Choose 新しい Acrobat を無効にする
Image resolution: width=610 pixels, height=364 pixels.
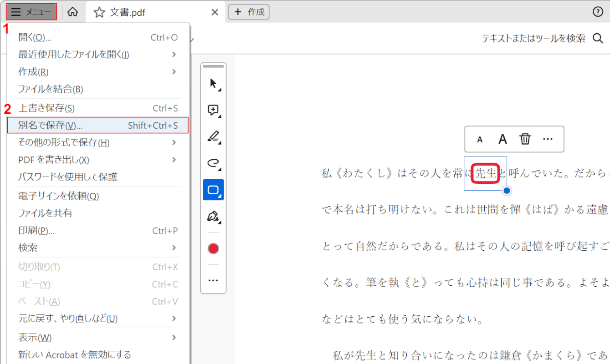point(98,354)
